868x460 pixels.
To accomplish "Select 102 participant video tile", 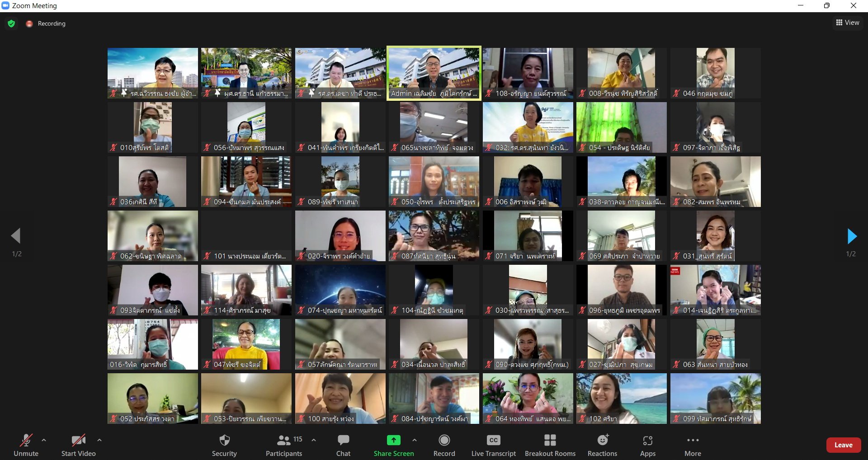I will [622, 399].
